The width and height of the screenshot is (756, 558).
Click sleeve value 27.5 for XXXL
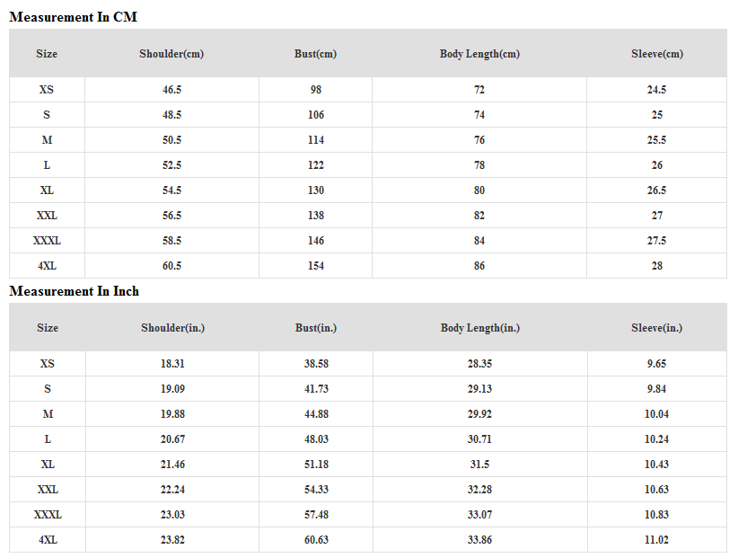pyautogui.click(x=656, y=241)
